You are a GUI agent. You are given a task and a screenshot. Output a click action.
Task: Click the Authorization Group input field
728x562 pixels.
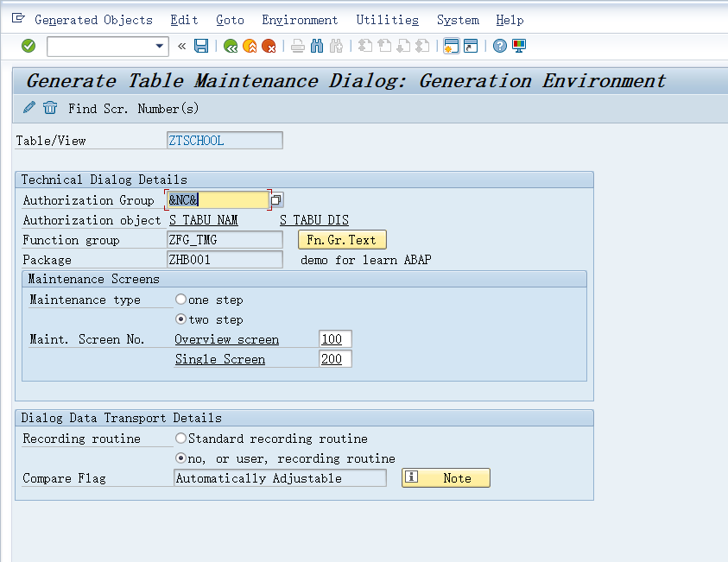click(x=218, y=200)
